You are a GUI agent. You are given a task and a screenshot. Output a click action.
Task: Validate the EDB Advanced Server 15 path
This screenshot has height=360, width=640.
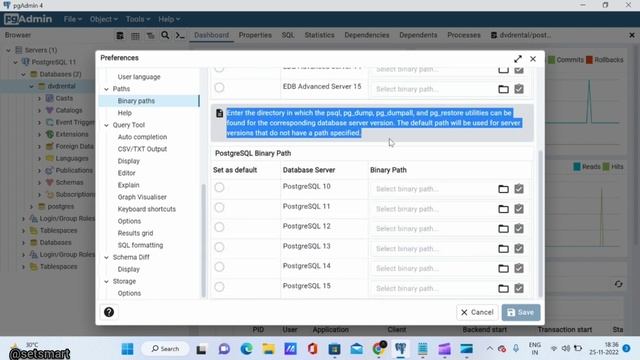(x=519, y=89)
